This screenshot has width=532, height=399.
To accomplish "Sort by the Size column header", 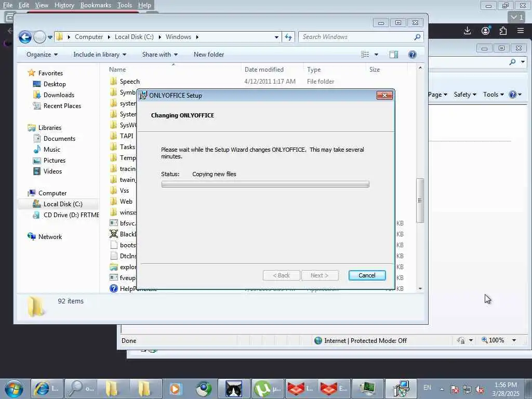I will (x=375, y=70).
